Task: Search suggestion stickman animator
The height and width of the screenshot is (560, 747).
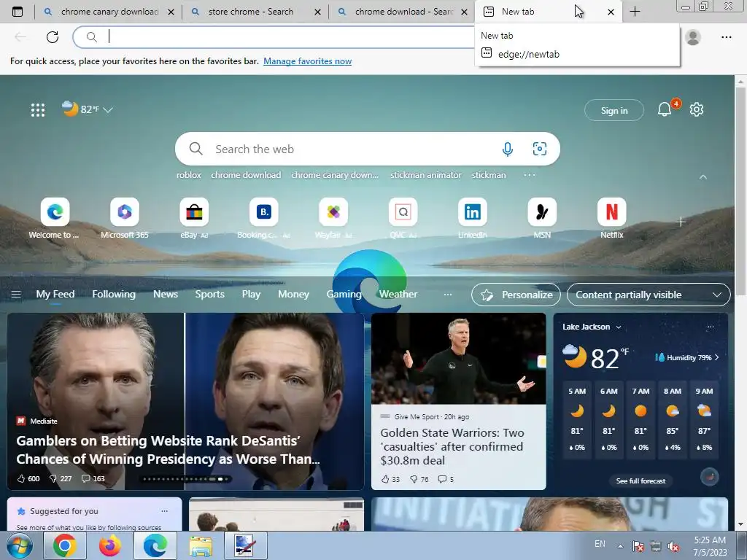Action: [x=426, y=175]
